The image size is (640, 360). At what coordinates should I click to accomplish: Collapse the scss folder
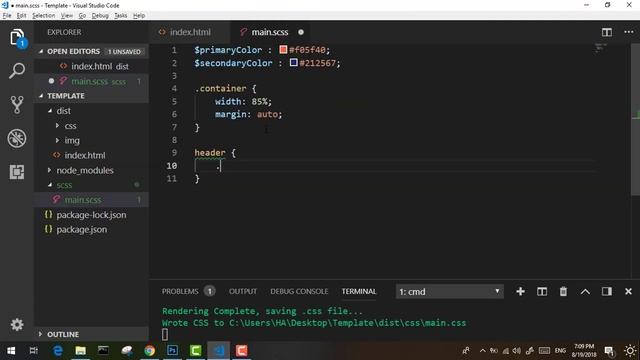point(50,185)
